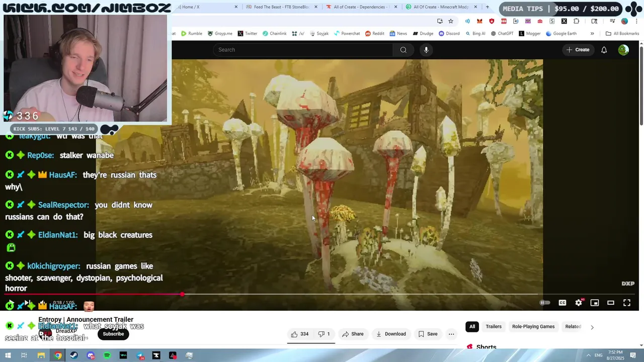Viewport: 644px width, 362px height.
Task: Show more bookmarks via double chevron
Action: (592, 34)
